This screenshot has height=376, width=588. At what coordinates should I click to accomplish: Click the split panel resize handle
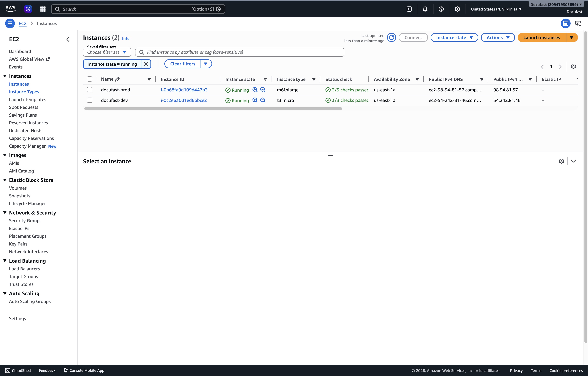(330, 155)
